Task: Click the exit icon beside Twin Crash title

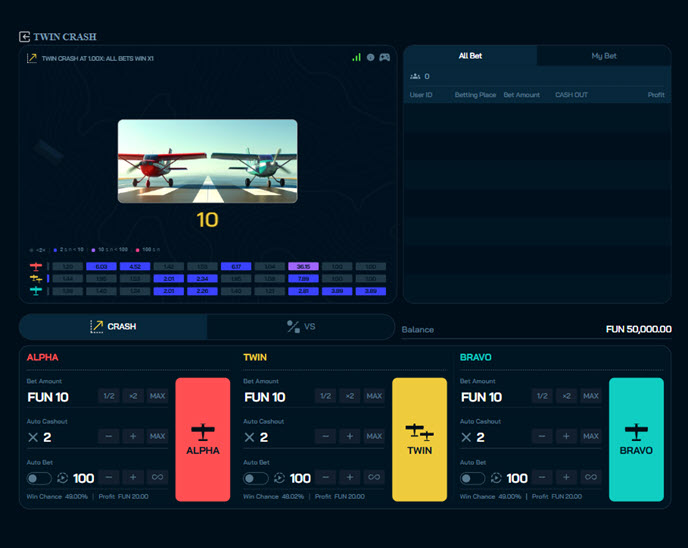Action: 24,37
